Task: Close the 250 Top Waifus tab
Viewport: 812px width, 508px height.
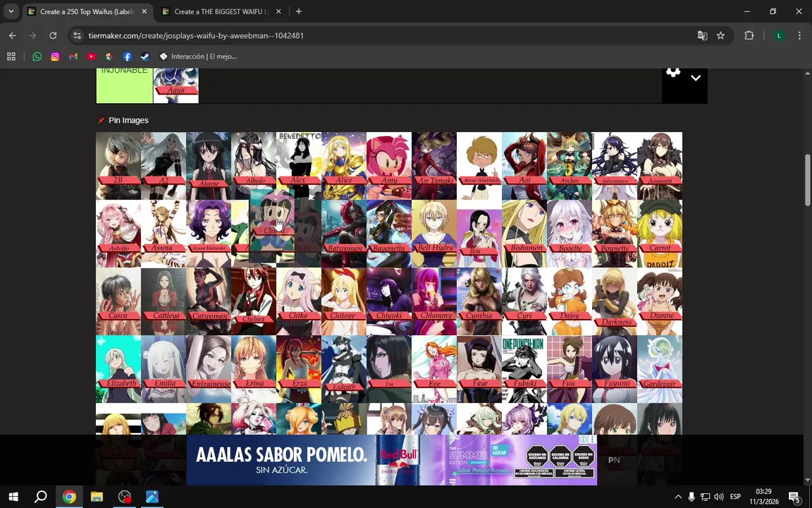Action: click(144, 11)
